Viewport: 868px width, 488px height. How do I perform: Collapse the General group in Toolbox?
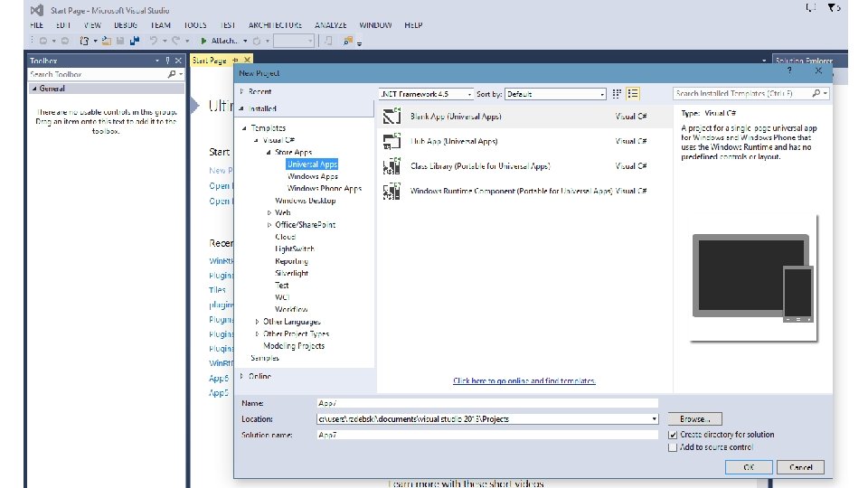(34, 89)
